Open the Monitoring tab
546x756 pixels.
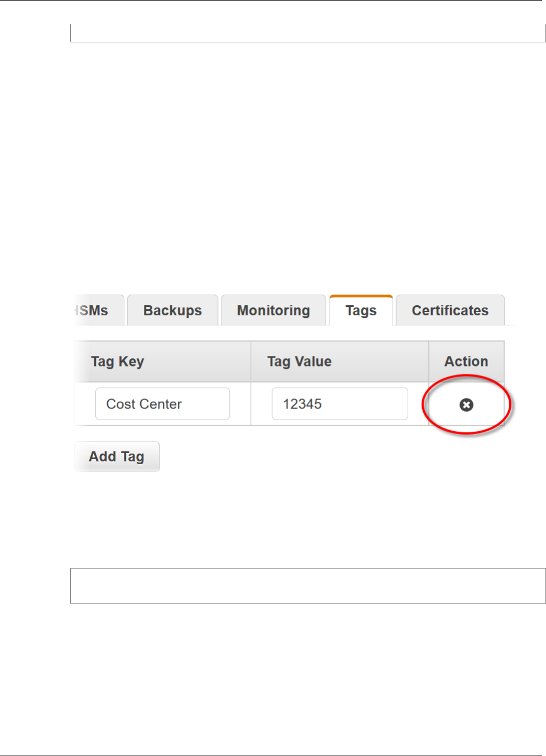(273, 310)
